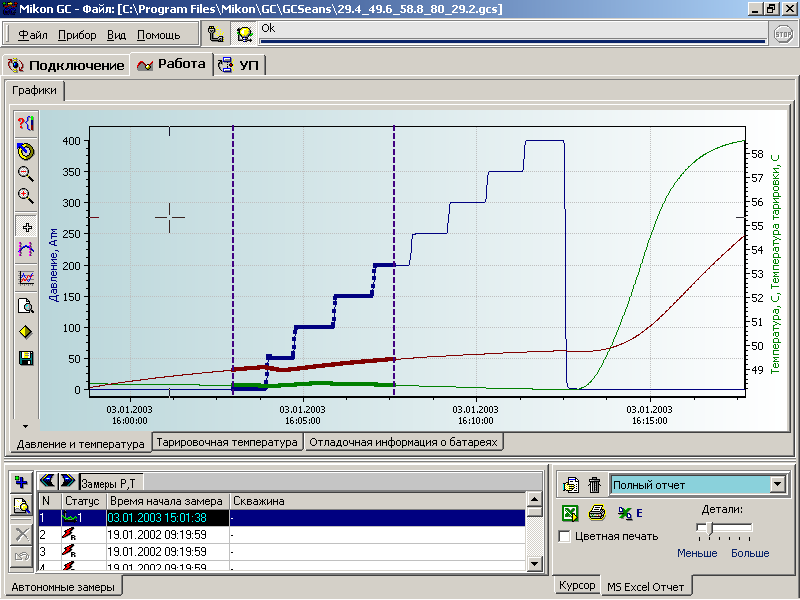The width and height of the screenshot is (800, 600).
Task: Click the green Excel export icon
Action: pos(569,513)
